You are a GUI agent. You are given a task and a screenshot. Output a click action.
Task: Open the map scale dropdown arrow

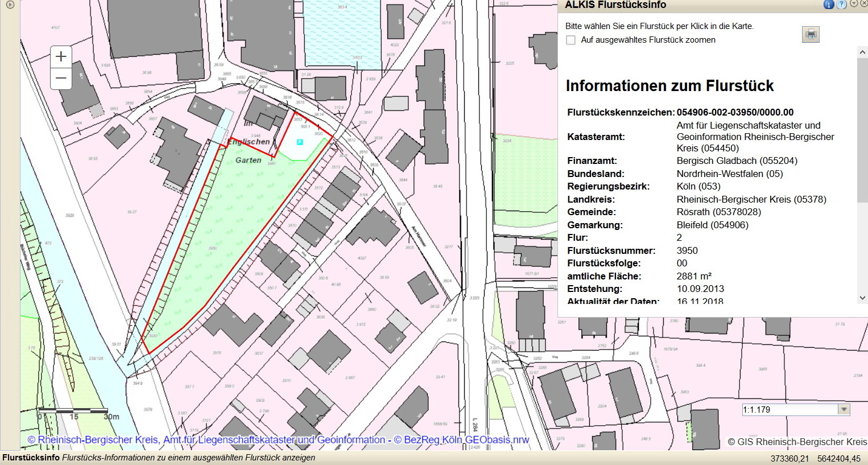(844, 409)
